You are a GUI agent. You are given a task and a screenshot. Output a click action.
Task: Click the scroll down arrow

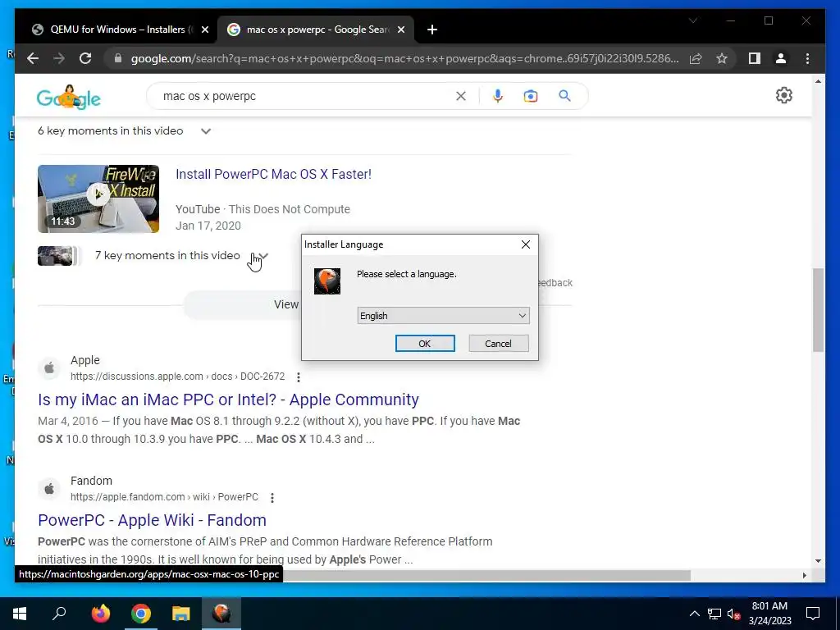(x=818, y=561)
